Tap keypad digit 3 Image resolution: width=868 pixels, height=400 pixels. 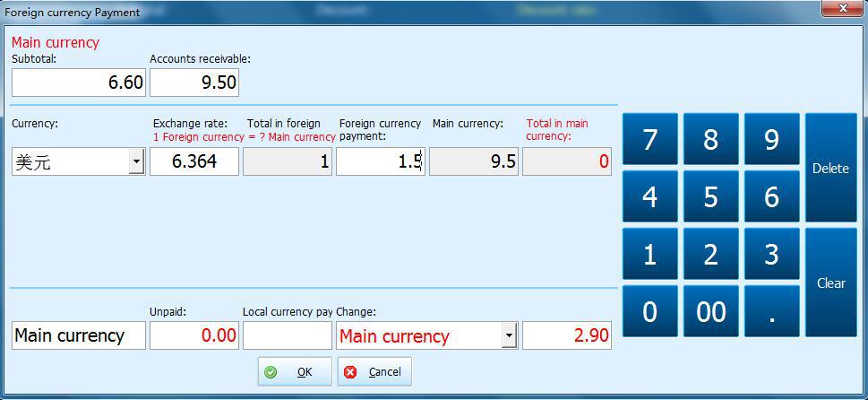pos(771,254)
